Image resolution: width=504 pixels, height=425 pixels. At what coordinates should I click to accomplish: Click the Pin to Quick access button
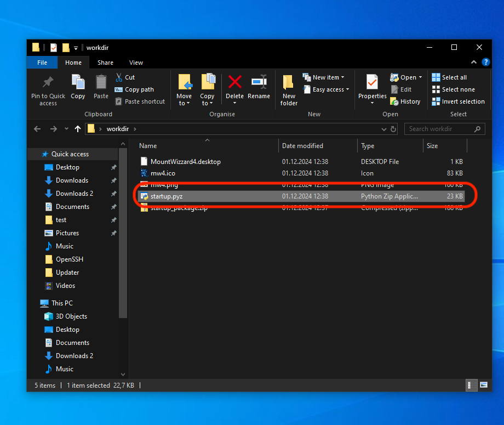(x=48, y=90)
